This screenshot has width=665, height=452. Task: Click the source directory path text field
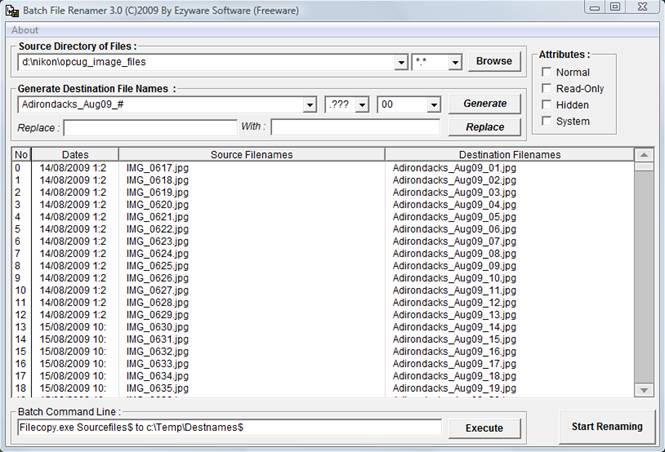pos(206,62)
